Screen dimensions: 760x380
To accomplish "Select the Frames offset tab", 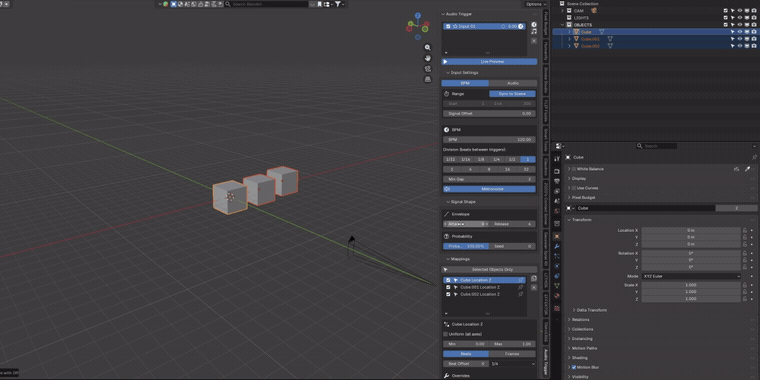I will (513, 354).
